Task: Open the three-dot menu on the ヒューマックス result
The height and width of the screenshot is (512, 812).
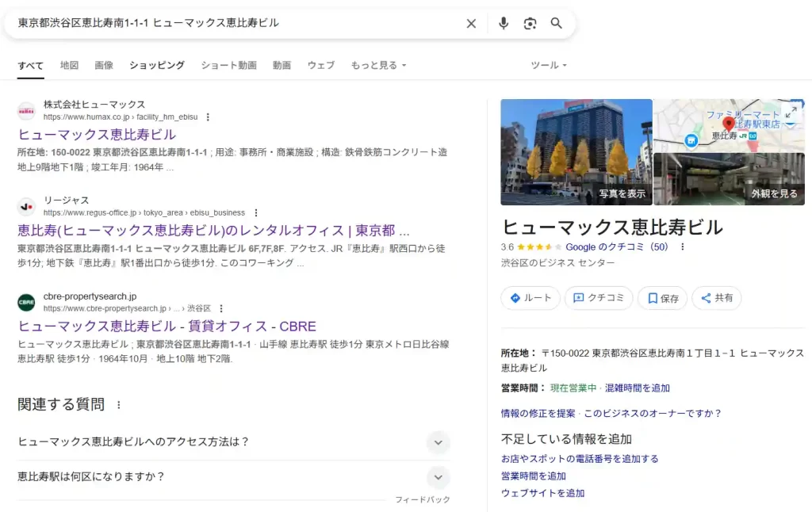Action: [207, 116]
